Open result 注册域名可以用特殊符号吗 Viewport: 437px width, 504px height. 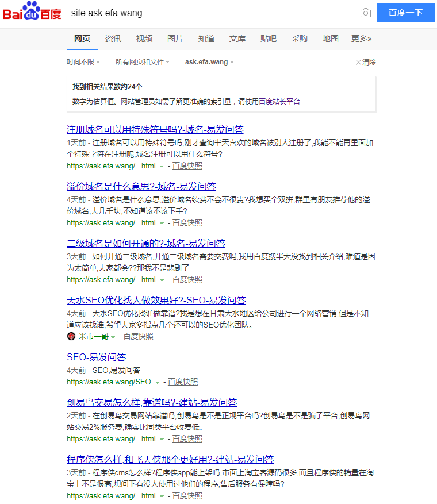click(155, 129)
